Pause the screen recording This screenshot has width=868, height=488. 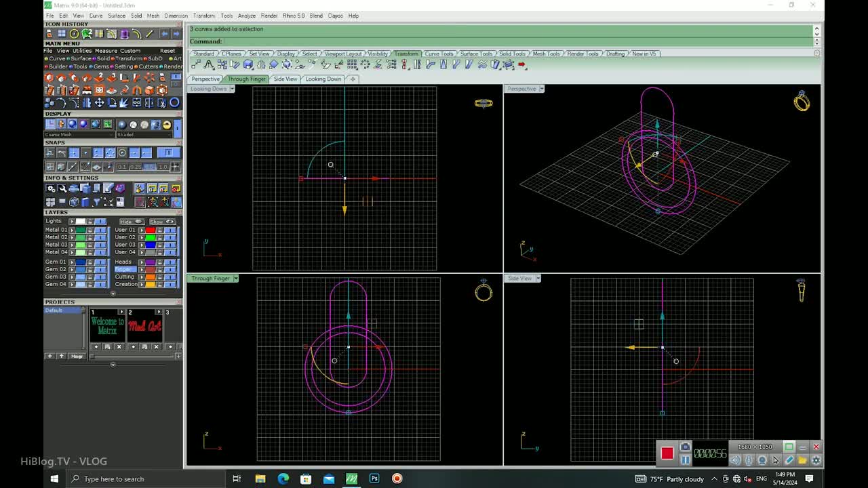point(685,460)
